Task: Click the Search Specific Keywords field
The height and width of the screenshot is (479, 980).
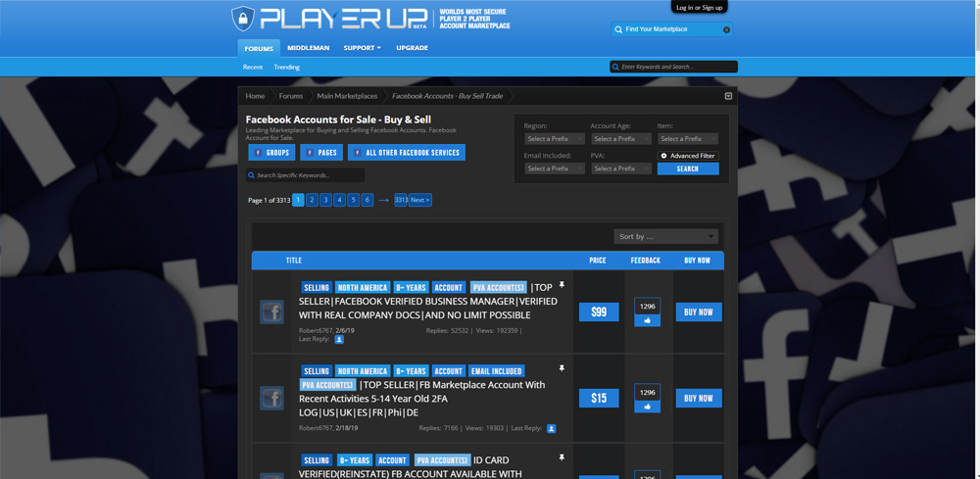Action: 306,175
